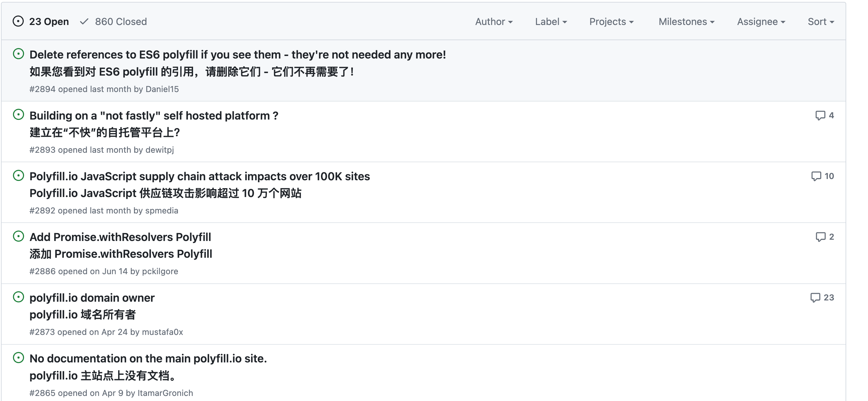Click Chinese translation '域名所有者' title line
This screenshot has width=868, height=401.
(x=82, y=315)
